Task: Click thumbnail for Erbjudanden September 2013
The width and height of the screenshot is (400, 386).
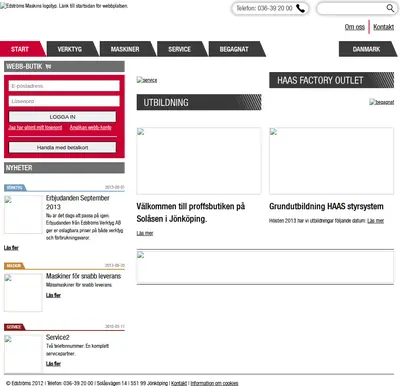Action: (23, 214)
